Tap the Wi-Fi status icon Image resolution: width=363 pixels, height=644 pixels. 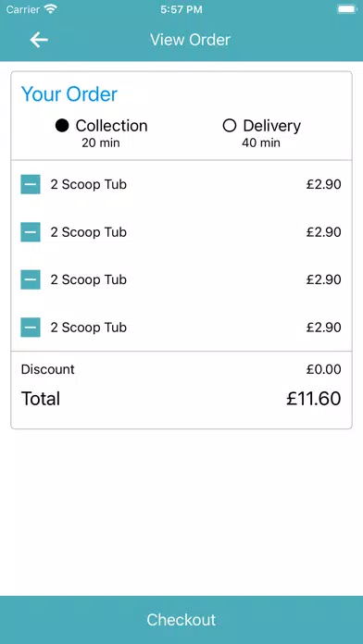(51, 9)
